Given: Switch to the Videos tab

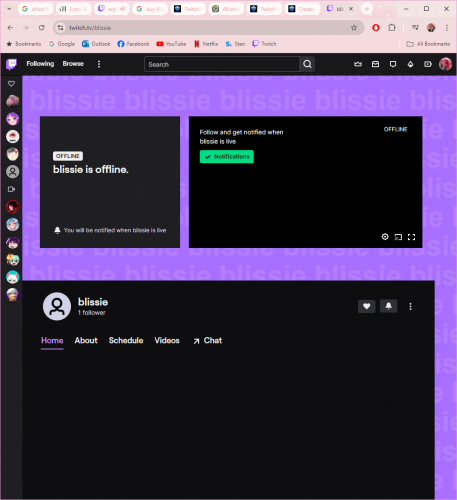Looking at the screenshot, I should coord(167,340).
